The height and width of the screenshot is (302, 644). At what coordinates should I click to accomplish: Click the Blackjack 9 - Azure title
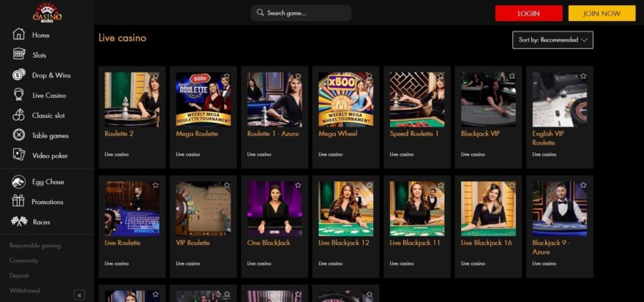coord(551,247)
